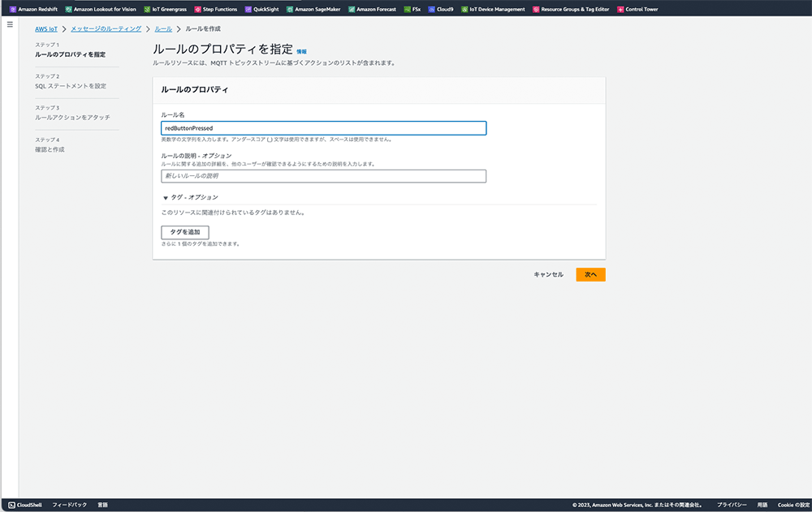Click the AWS IoT breadcrumb link
The image size is (812, 512).
point(46,29)
